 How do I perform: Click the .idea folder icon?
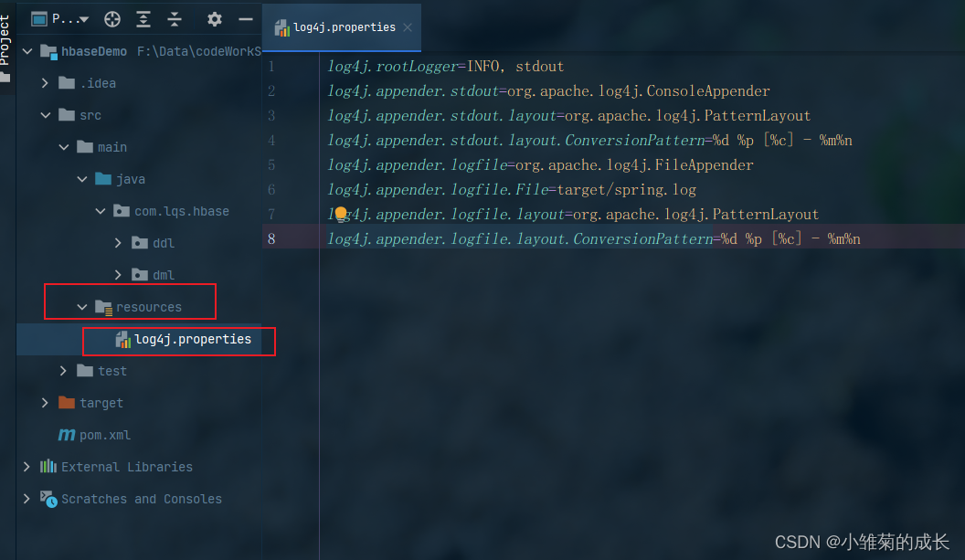pos(67,83)
